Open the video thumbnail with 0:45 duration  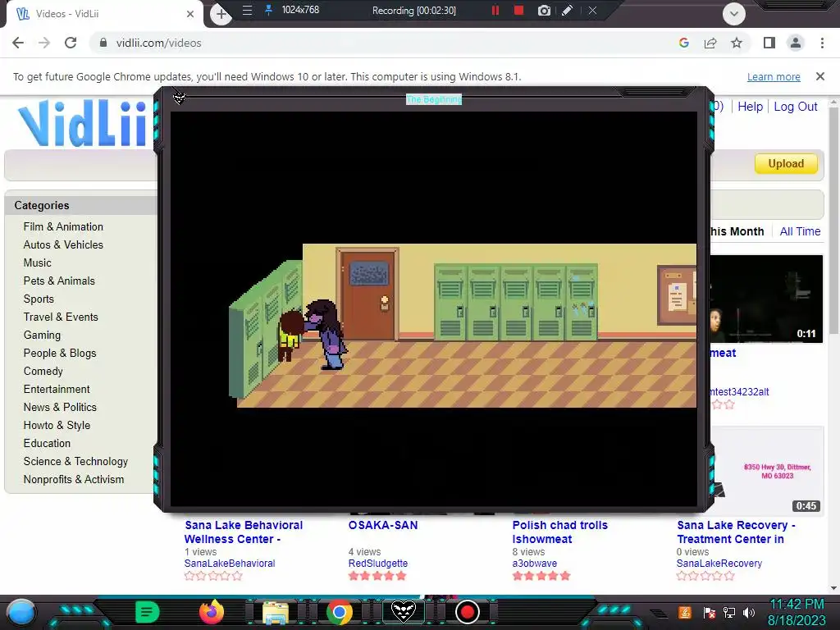coord(767,470)
